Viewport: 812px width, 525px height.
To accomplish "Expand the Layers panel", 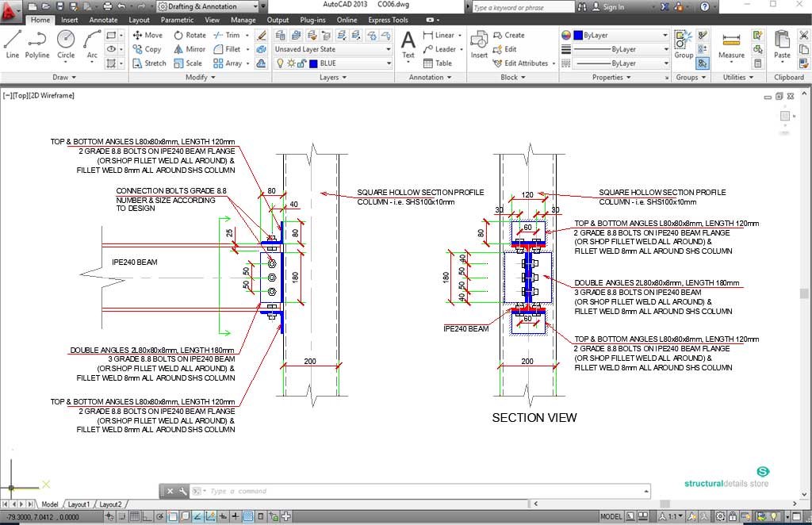I will (x=333, y=77).
